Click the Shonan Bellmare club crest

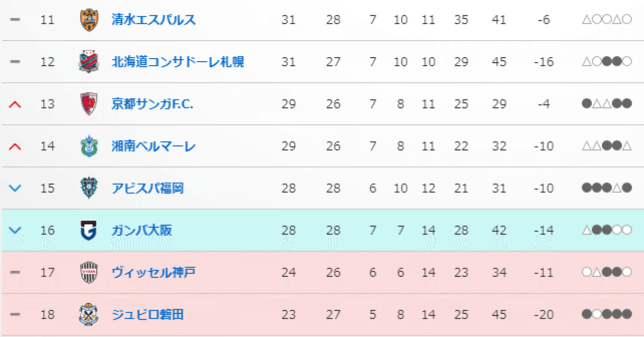click(x=88, y=146)
